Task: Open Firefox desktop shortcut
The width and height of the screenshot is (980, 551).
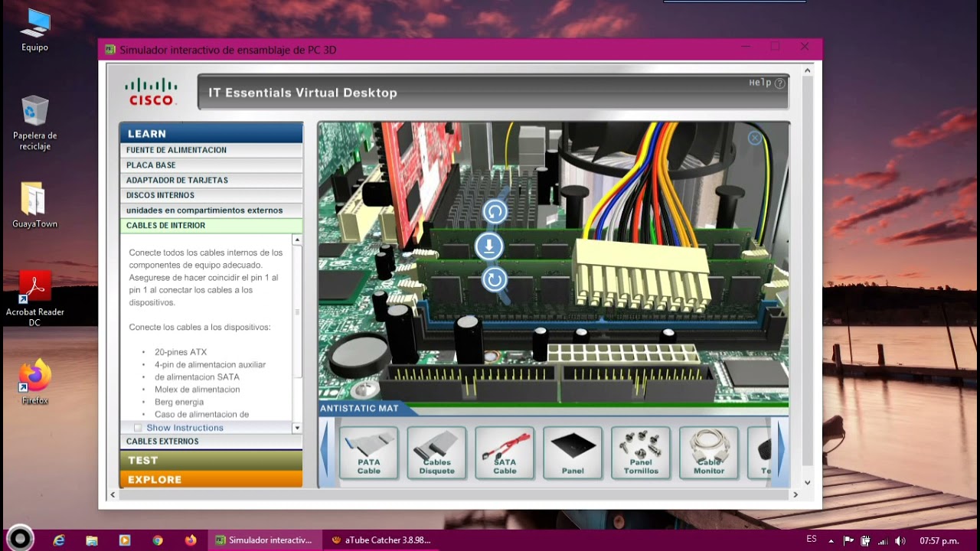Action: tap(34, 382)
